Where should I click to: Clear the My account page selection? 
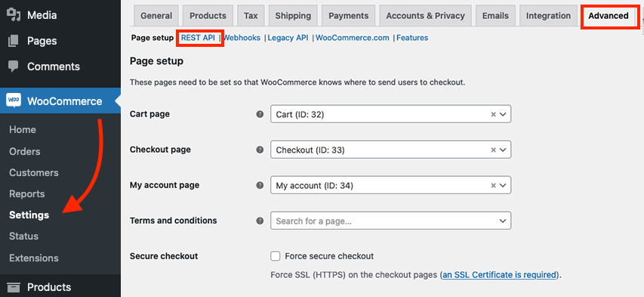point(493,185)
